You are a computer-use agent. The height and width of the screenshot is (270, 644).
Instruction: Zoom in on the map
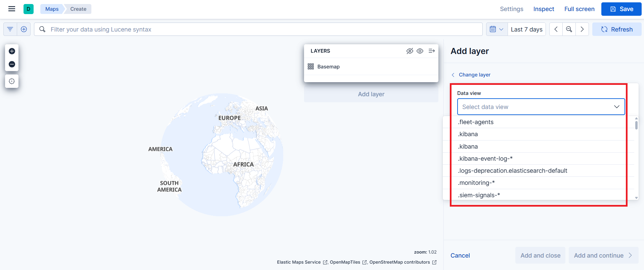tap(12, 51)
